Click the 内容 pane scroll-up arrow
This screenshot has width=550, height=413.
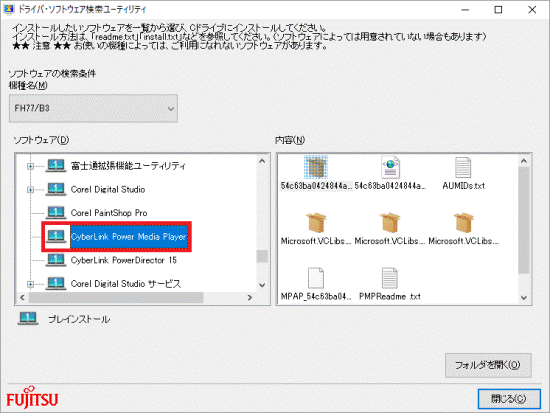[x=524, y=161]
